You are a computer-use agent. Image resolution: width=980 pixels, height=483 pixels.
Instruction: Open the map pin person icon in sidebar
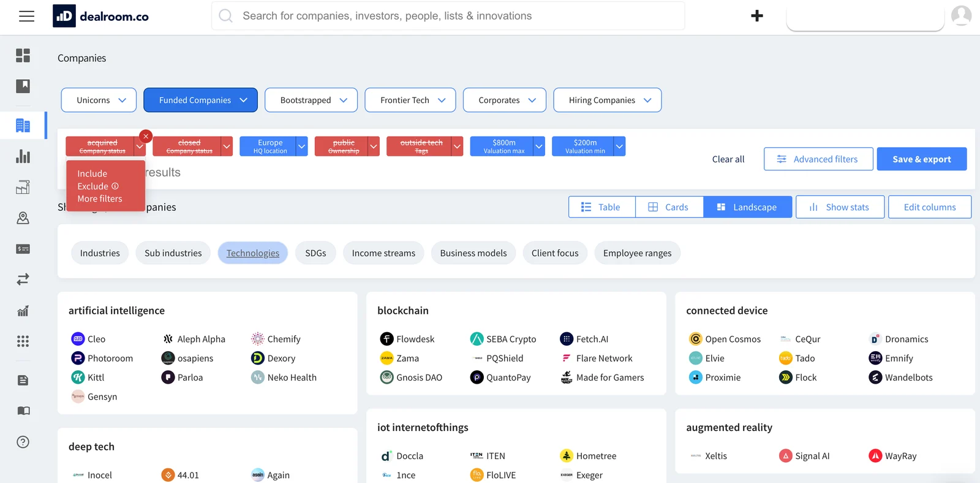23,218
